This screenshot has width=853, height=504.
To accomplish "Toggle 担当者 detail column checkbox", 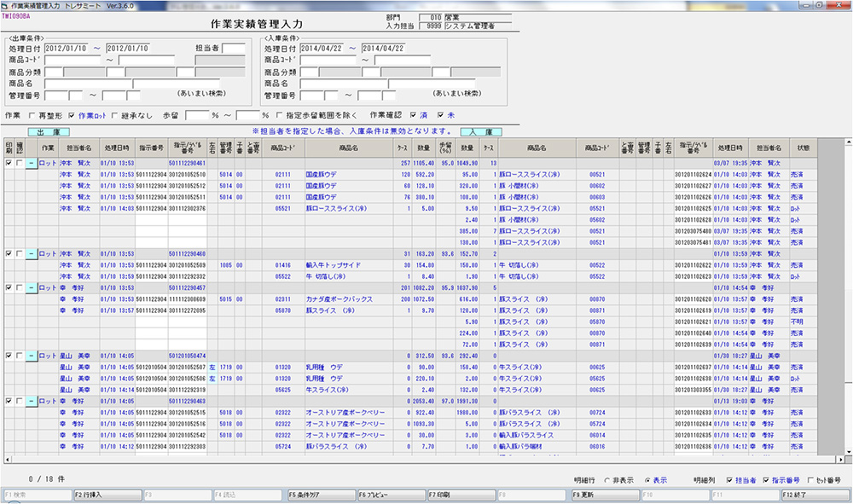I will tap(729, 480).
